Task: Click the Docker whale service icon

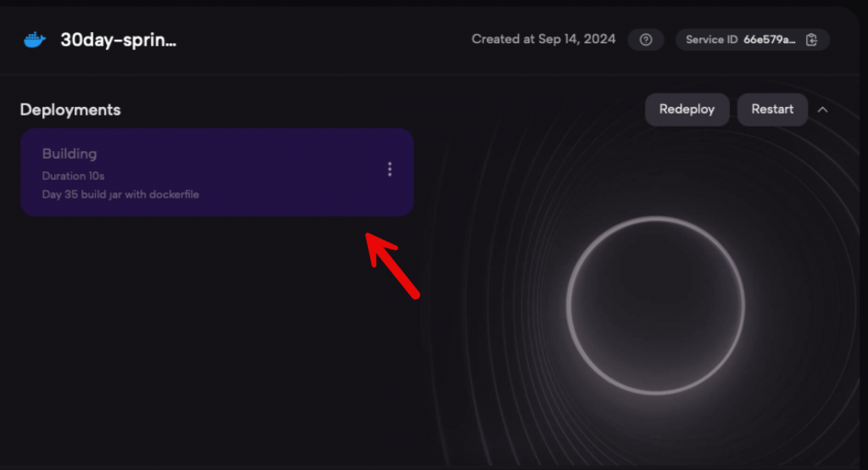Action: pos(34,40)
